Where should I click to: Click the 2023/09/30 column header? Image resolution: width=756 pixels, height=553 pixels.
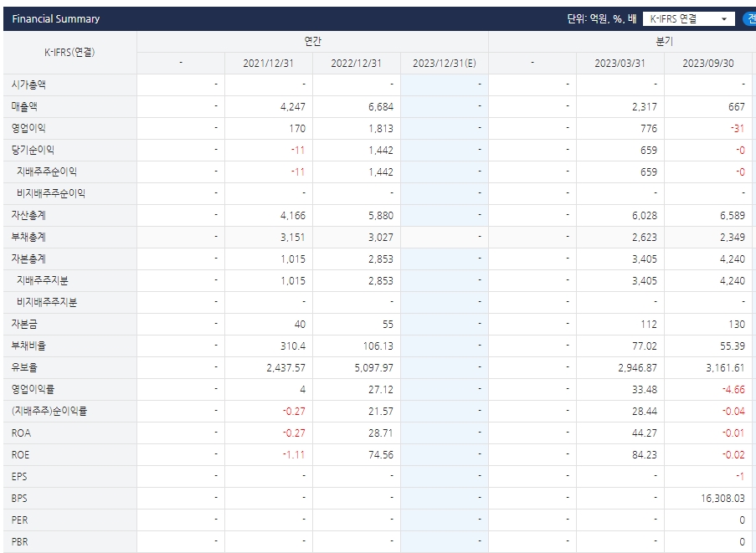click(707, 63)
